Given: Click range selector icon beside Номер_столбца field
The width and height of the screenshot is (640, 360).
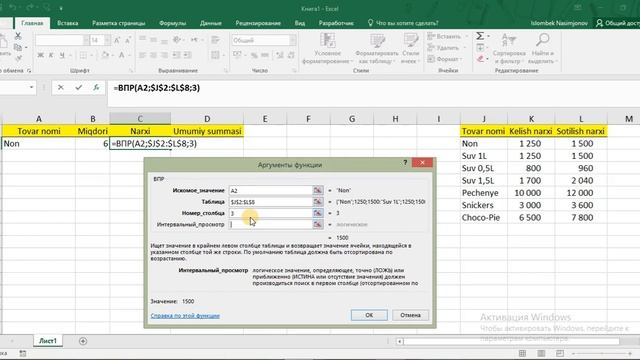Looking at the screenshot, I should (x=318, y=213).
